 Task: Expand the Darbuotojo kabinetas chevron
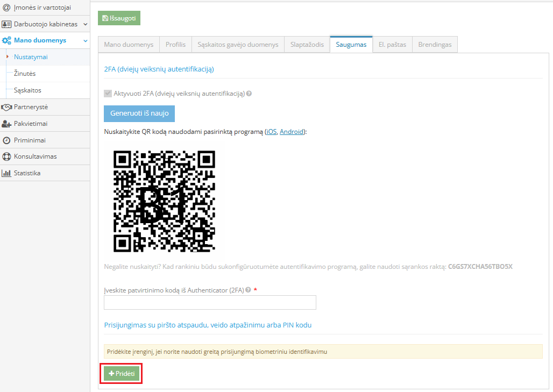[86, 24]
